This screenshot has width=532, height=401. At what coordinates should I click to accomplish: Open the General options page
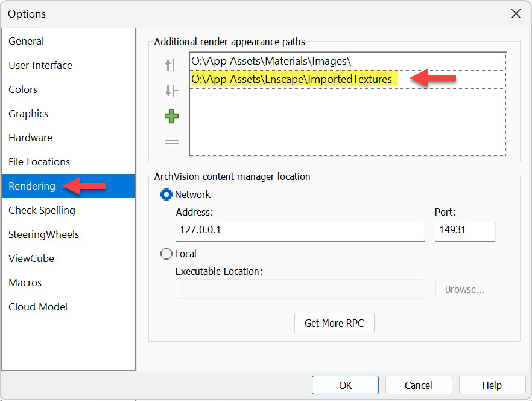26,41
